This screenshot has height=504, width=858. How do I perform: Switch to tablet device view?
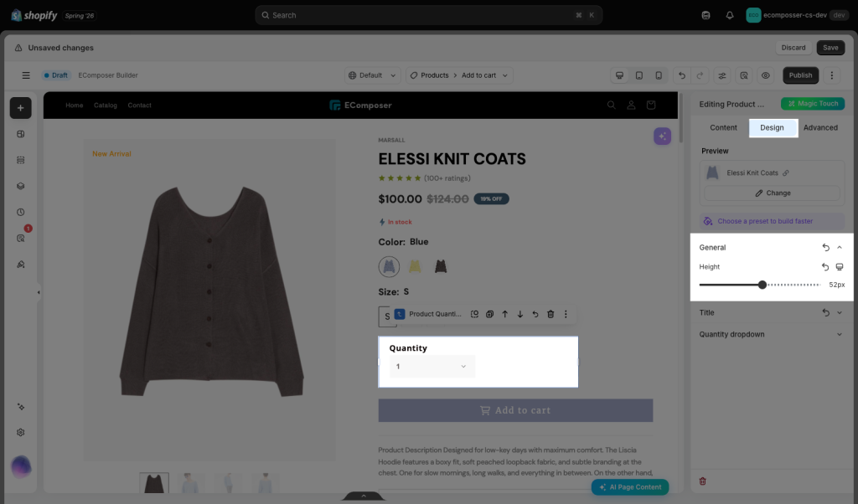pyautogui.click(x=639, y=75)
